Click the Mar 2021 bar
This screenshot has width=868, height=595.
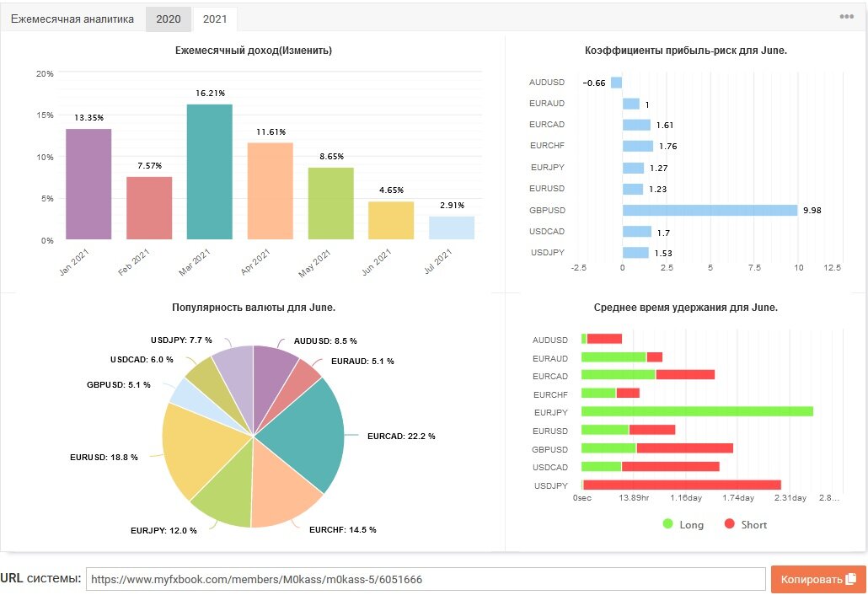pyautogui.click(x=210, y=172)
